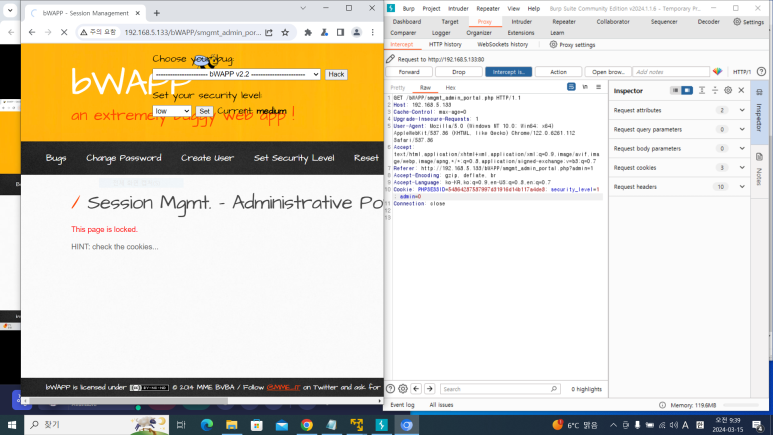The width and height of the screenshot is (773, 435).
Task: Bookmark page with the star icon
Action: pos(285,33)
